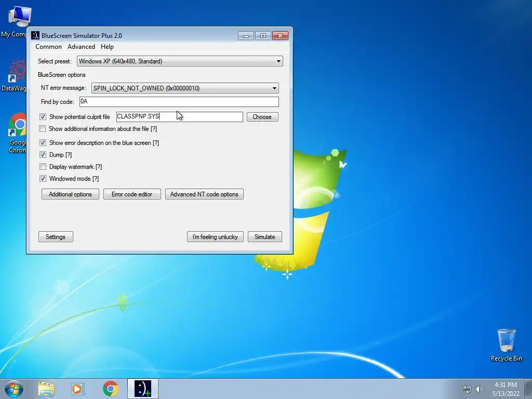Toggle Windowed mode checkbox

coord(43,179)
